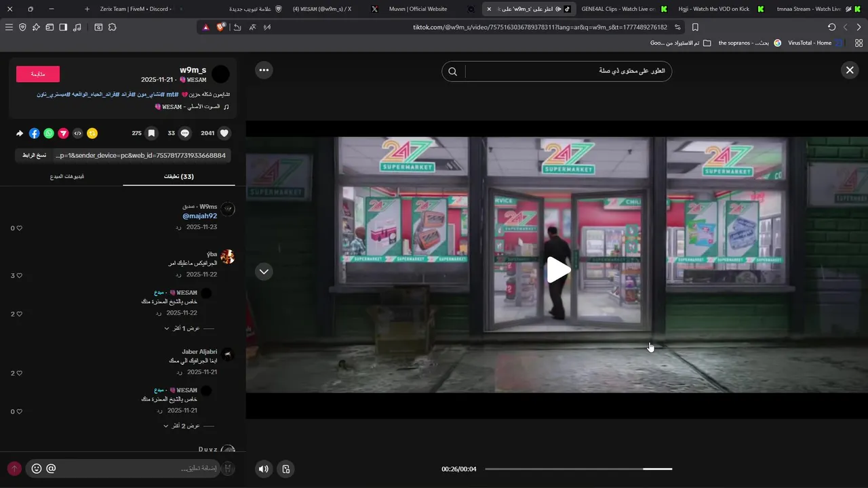Open comments via the speech bubble icon
868x488 pixels.
tap(184, 134)
